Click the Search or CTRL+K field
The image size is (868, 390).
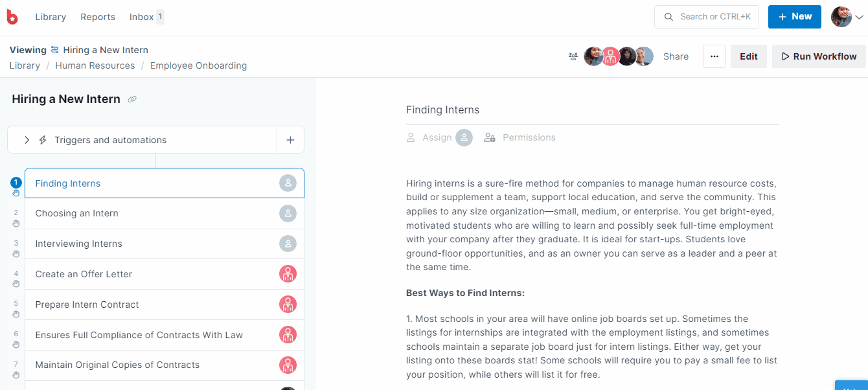[707, 17]
